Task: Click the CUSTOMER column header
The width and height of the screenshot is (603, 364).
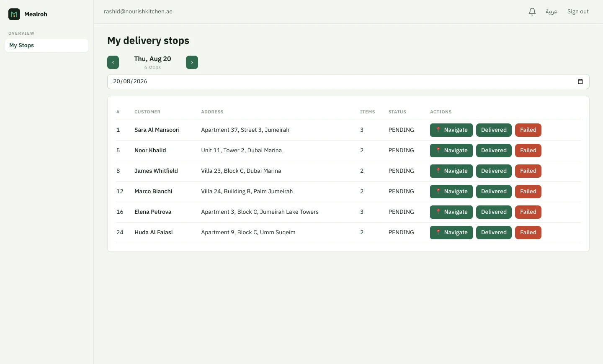Action: coord(147,112)
